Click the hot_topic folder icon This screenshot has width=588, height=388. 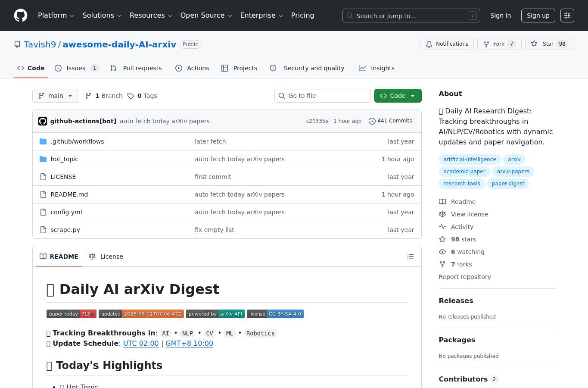pyautogui.click(x=43, y=159)
